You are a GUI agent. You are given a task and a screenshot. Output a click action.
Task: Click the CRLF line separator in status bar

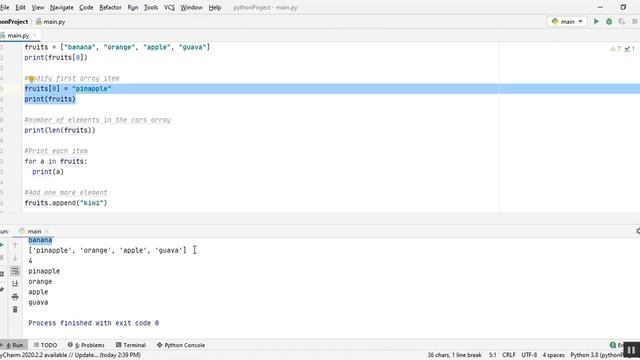509,355
